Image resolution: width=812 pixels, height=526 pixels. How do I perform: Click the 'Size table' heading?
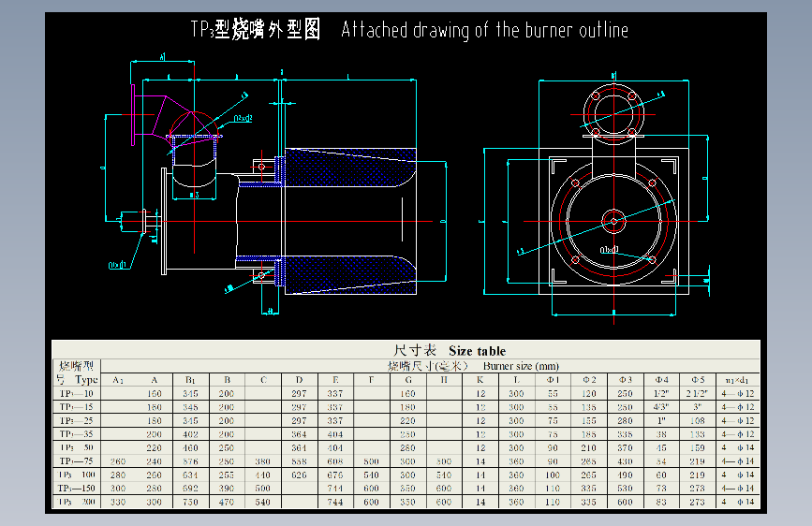[477, 350]
